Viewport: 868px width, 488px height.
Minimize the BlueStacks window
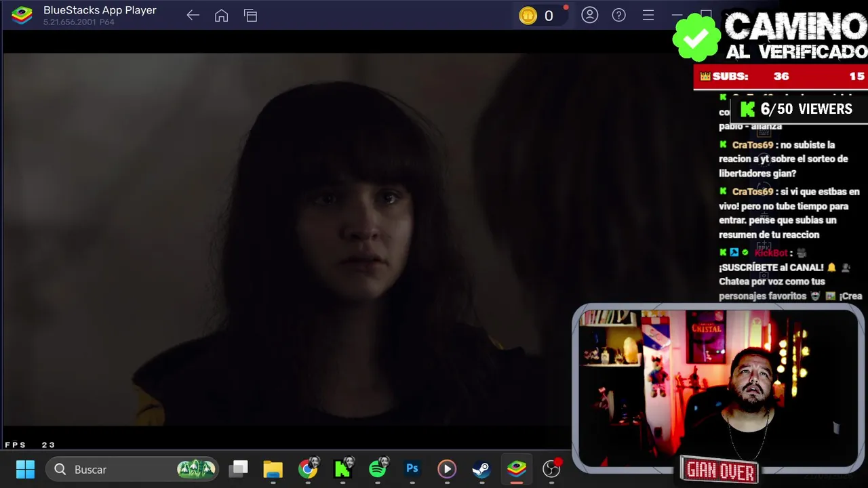click(x=677, y=15)
